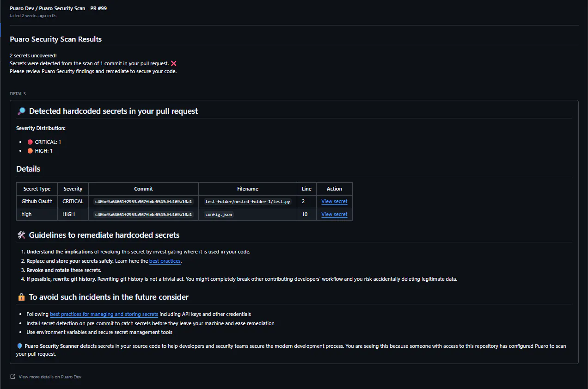This screenshot has height=389, width=588.
Task: Click filename test-folder/nested-folder-1/test.py
Action: (x=248, y=202)
